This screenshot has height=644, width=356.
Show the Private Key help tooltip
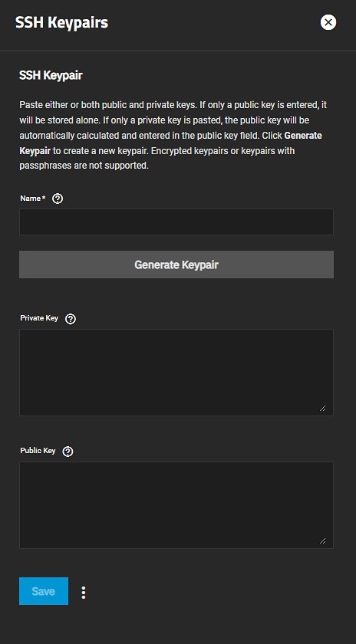tap(71, 319)
